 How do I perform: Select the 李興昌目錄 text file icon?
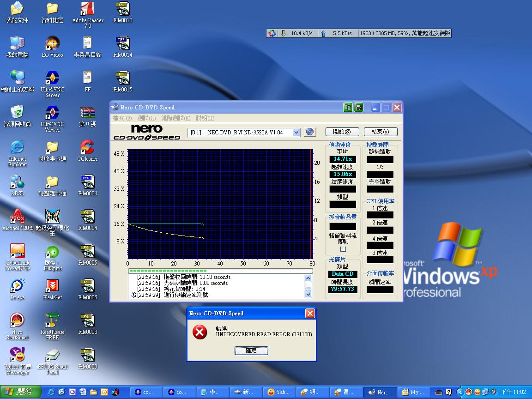pos(88,47)
